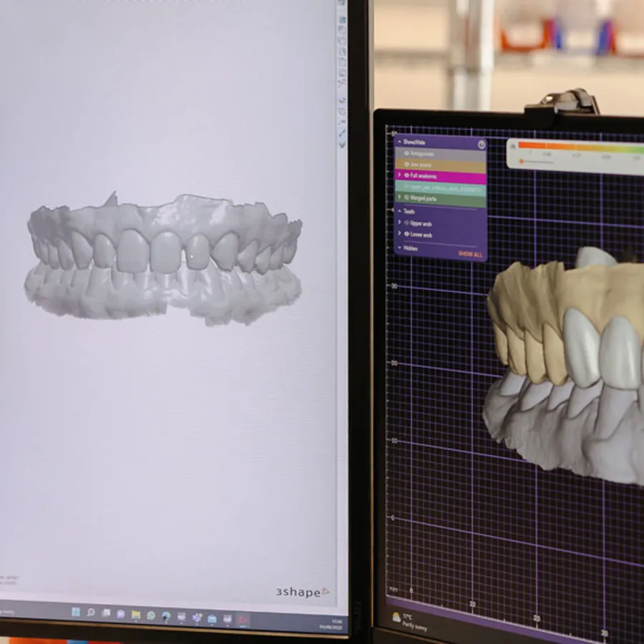644x644 pixels.
Task: Open Task View from the taskbar
Action: click(106, 613)
